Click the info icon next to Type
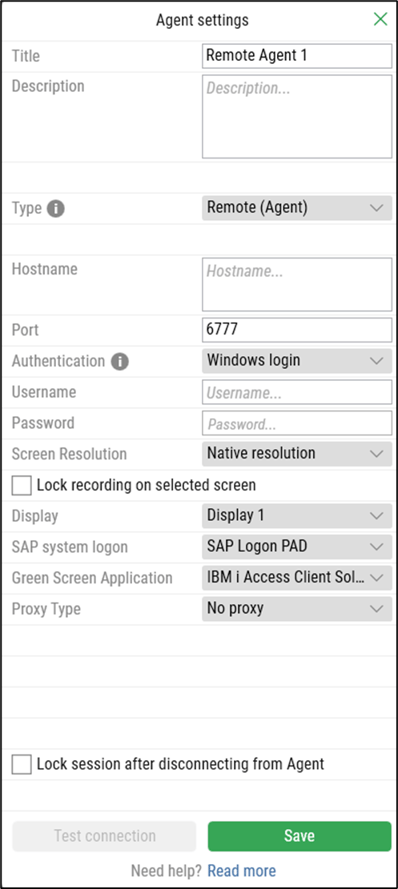 [x=55, y=209]
